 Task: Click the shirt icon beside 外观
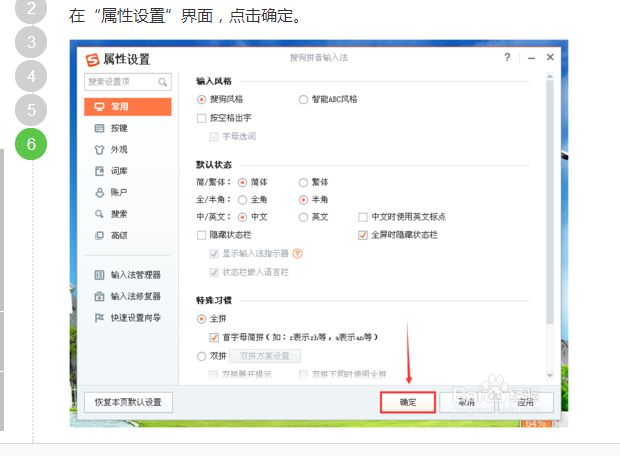(99, 149)
